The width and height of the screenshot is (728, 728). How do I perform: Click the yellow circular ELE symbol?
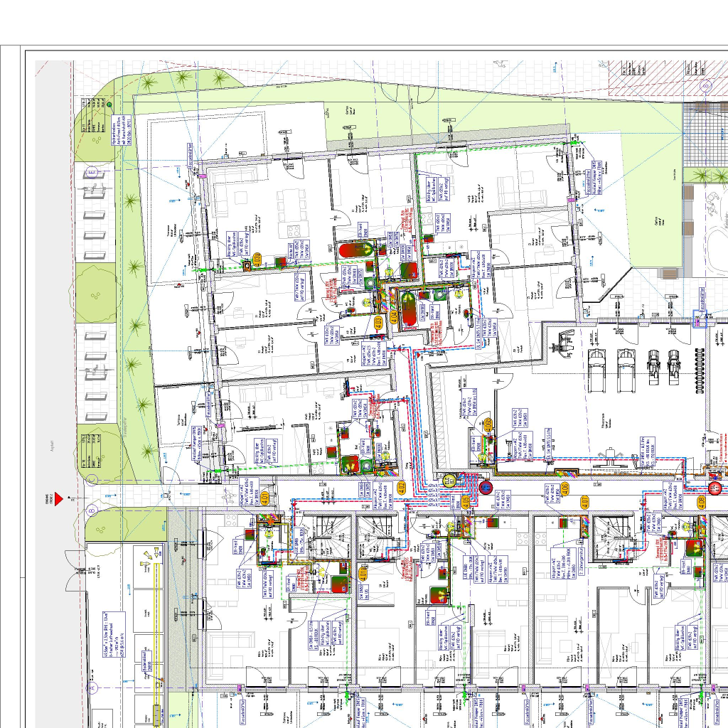click(x=449, y=481)
